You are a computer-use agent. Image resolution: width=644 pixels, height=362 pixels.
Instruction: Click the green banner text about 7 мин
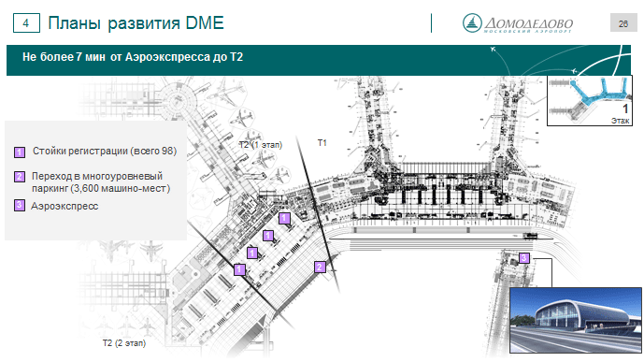pos(133,57)
